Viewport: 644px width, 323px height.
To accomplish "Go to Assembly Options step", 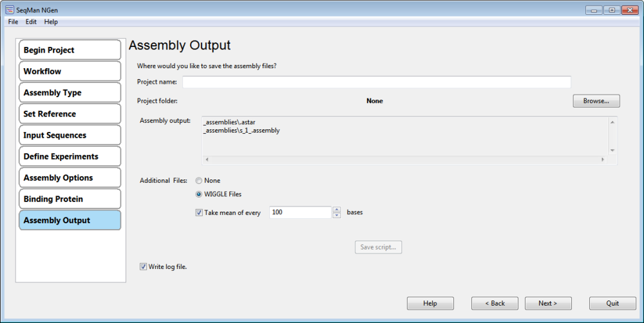I will (70, 178).
